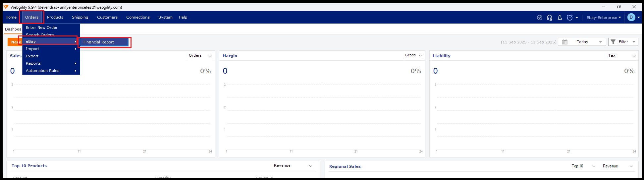644x180 pixels.
Task: Click the Sales card 0% value
Action: tap(205, 71)
